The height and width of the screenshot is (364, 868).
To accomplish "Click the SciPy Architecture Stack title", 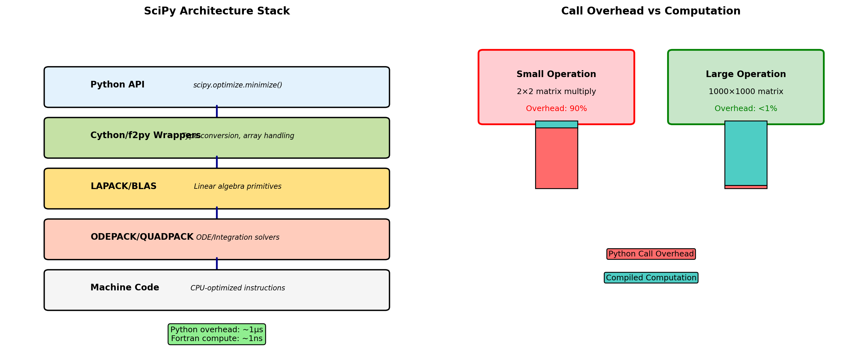I will [x=217, y=11].
